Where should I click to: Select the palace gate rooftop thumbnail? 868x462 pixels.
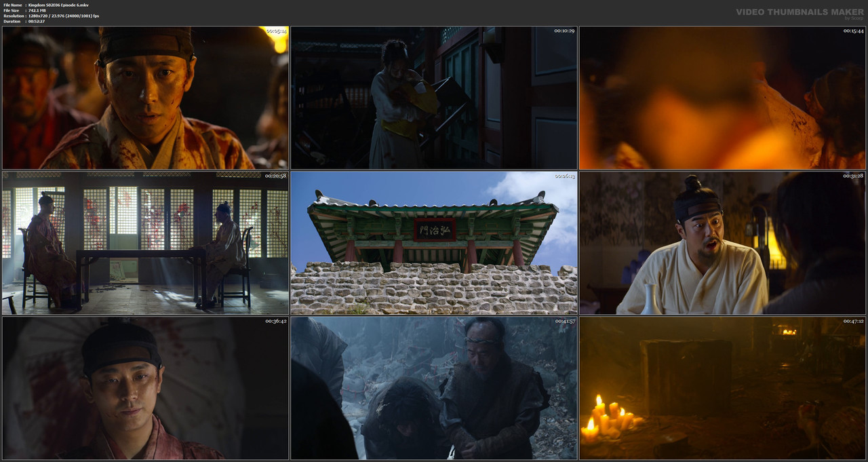[x=434, y=243]
